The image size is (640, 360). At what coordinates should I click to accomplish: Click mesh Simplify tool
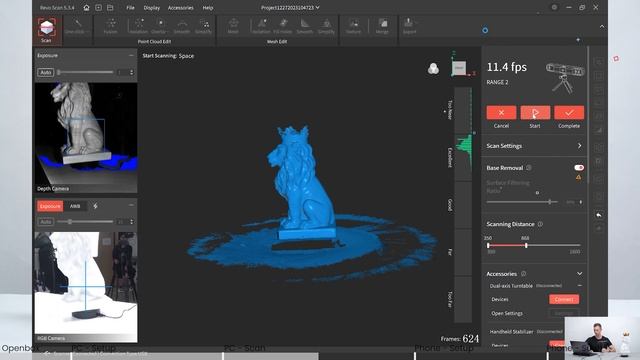(326, 27)
